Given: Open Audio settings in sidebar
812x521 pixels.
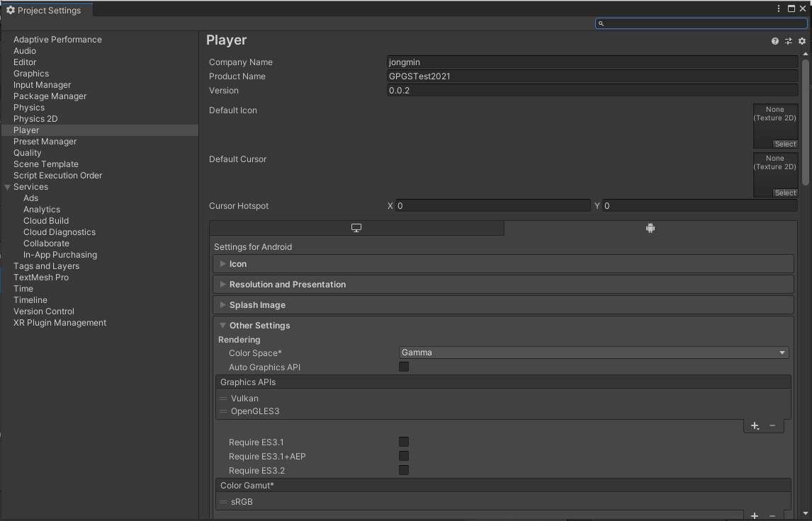Looking at the screenshot, I should (x=25, y=51).
